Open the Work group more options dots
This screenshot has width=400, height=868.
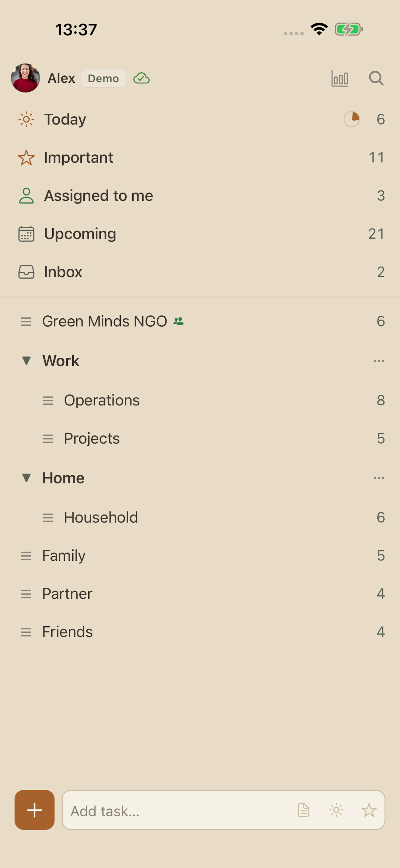click(379, 361)
